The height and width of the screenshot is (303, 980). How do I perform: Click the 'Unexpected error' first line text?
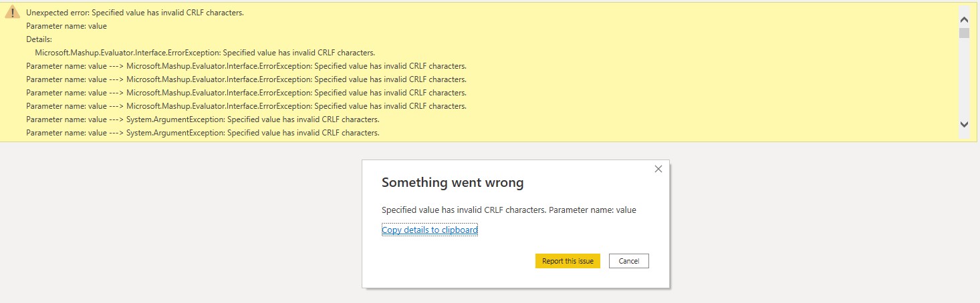[x=135, y=13]
